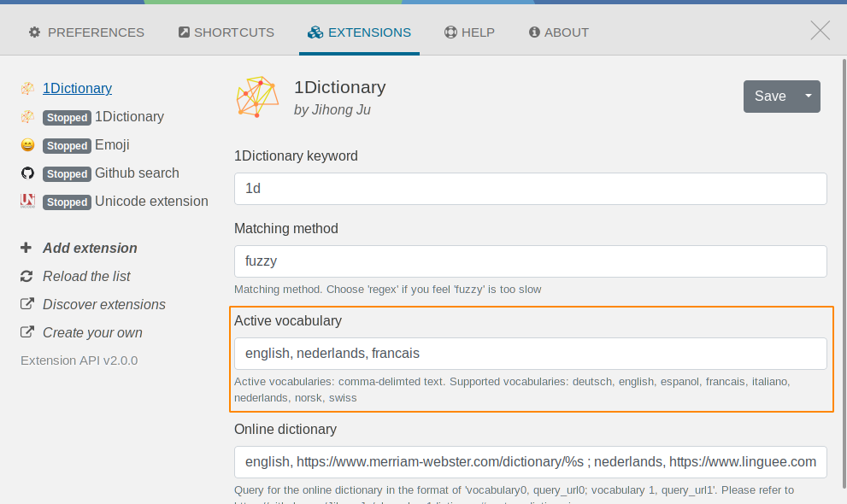
Task: Click the Extension API v2.0.0 text
Action: (x=79, y=360)
